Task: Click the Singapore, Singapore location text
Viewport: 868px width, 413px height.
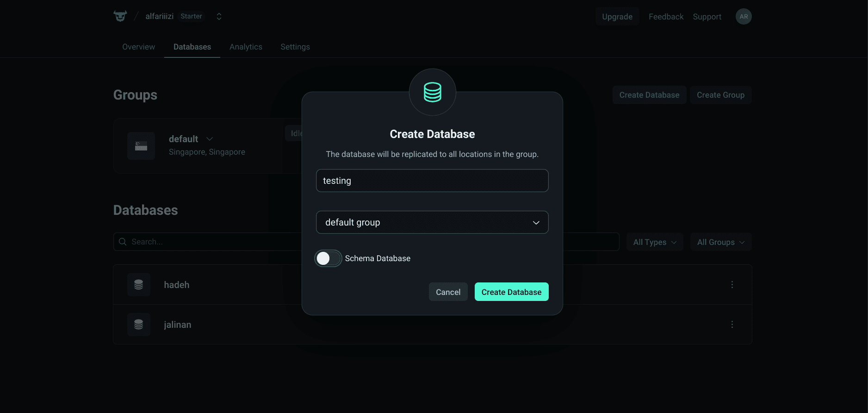Action: click(x=207, y=152)
